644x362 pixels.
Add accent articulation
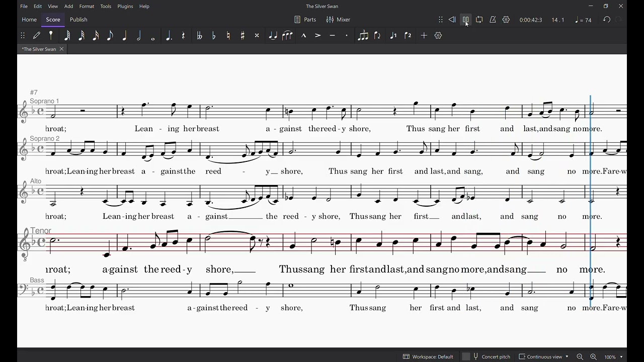coord(317,36)
